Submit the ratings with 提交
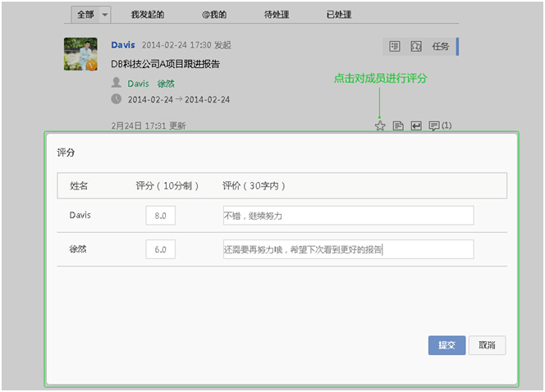 447,345
